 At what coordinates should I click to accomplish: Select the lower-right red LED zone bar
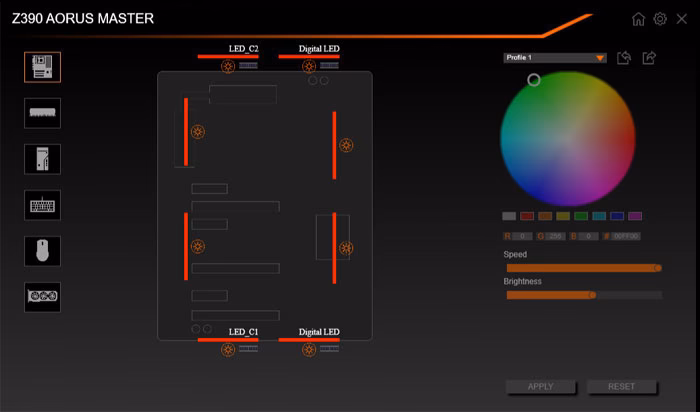tap(334, 248)
